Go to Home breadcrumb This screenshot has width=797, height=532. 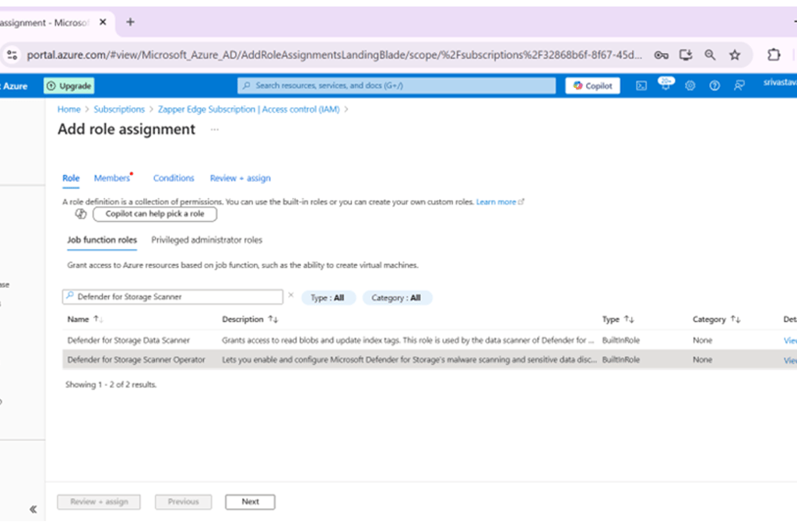click(68, 109)
